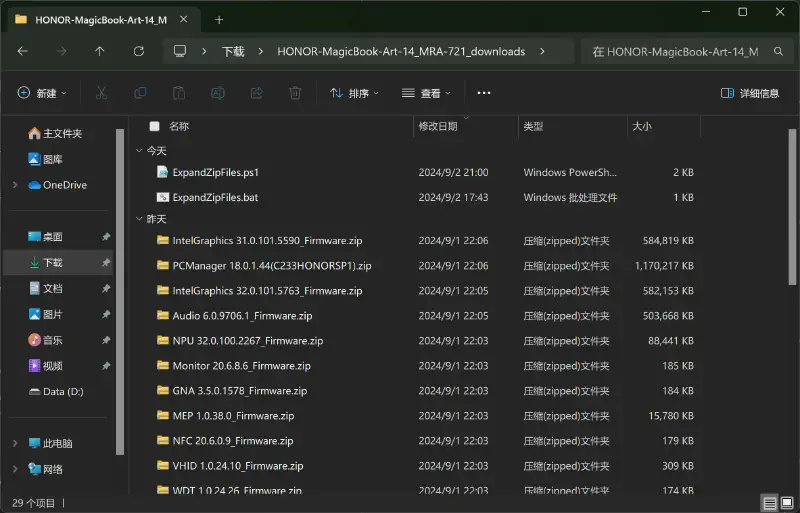Select 下载 in the address breadcrumb
Screen dimensions: 800x513
point(233,51)
